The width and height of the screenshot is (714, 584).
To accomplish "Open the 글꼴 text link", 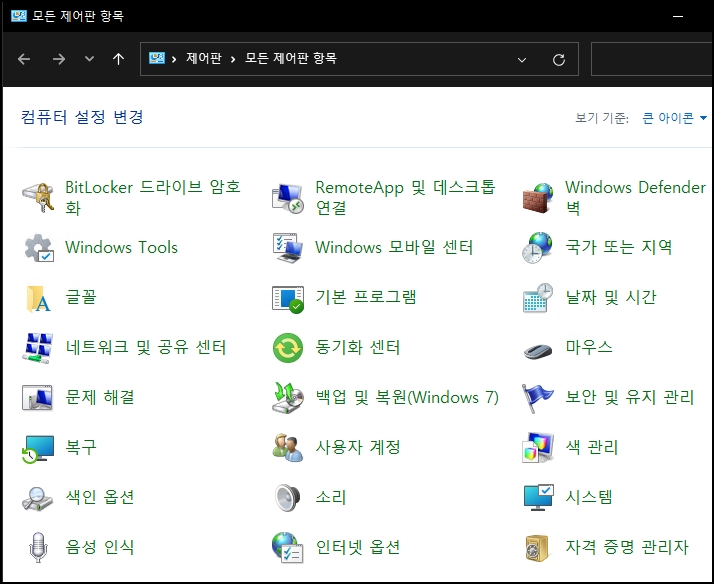I will click(x=81, y=297).
